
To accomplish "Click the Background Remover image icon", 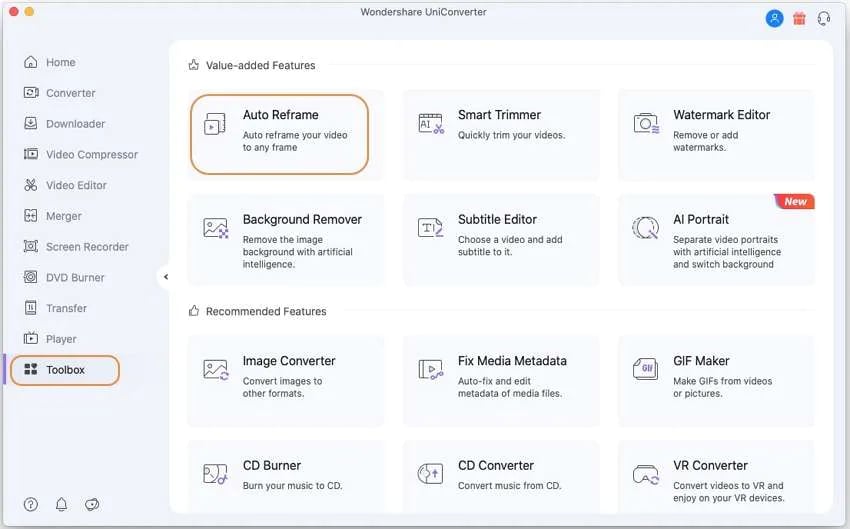I will [216, 228].
